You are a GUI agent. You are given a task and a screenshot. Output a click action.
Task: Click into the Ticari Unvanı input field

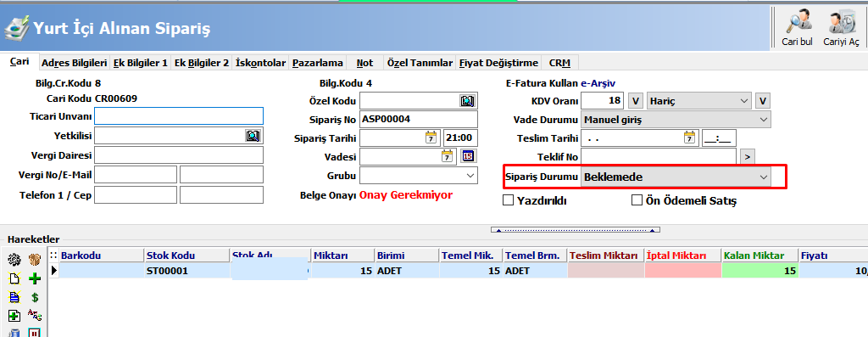179,115
